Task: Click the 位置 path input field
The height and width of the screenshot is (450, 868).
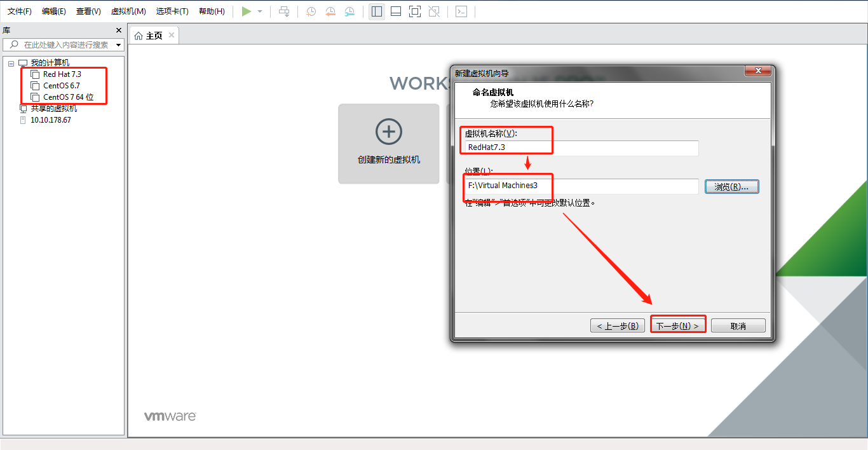Action: click(x=581, y=186)
